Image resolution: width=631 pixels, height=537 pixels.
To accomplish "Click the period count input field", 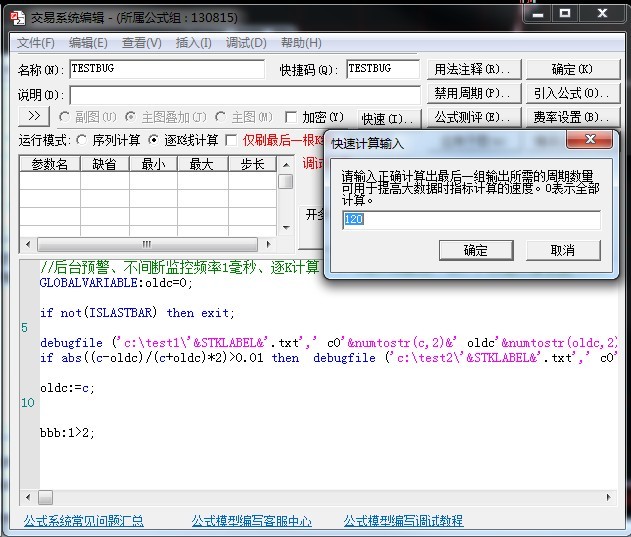I will point(470,220).
